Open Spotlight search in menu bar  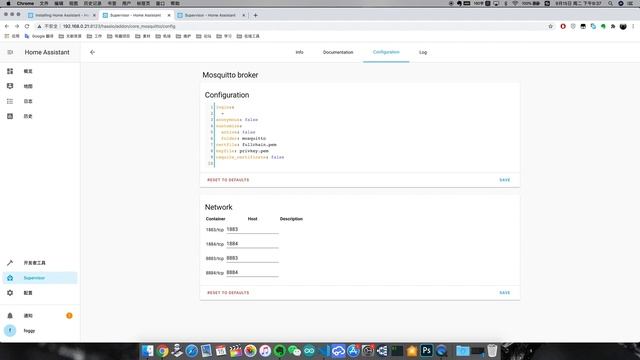pos(610,3)
